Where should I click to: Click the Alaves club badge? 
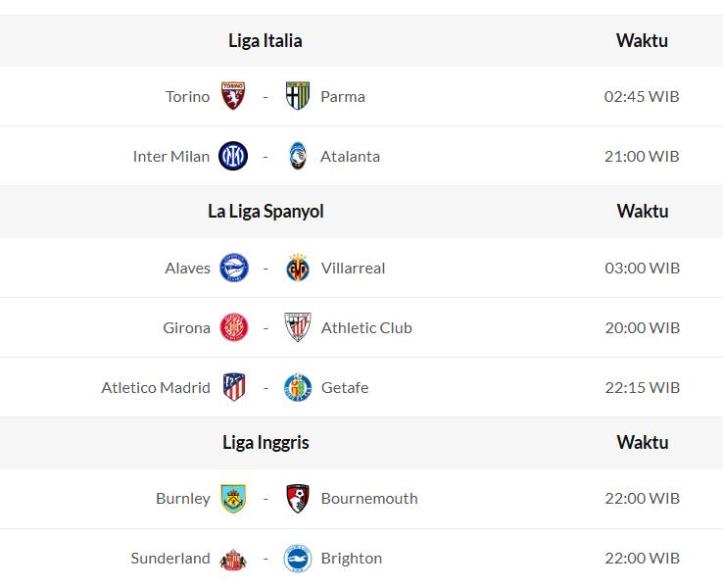tap(234, 268)
